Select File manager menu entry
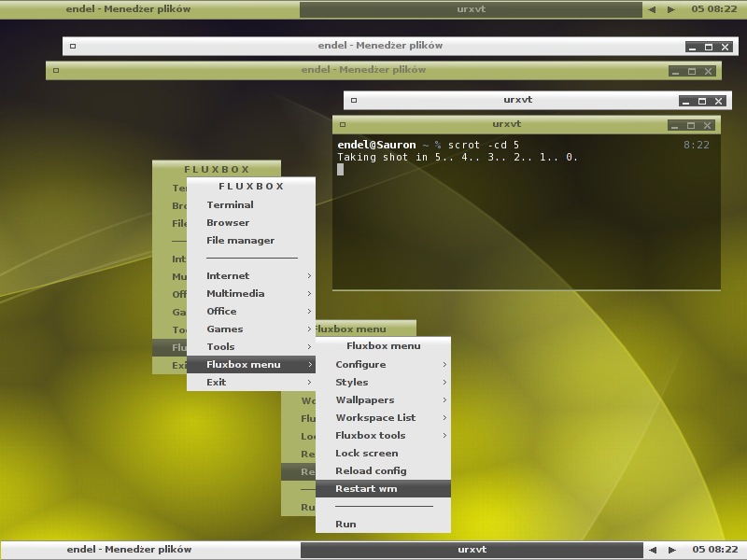This screenshot has width=747, height=560. (251, 241)
